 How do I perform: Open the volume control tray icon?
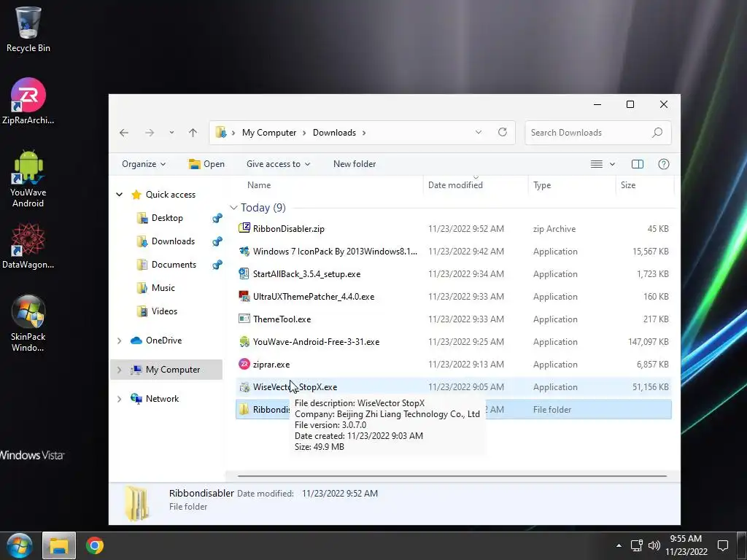coord(654,545)
